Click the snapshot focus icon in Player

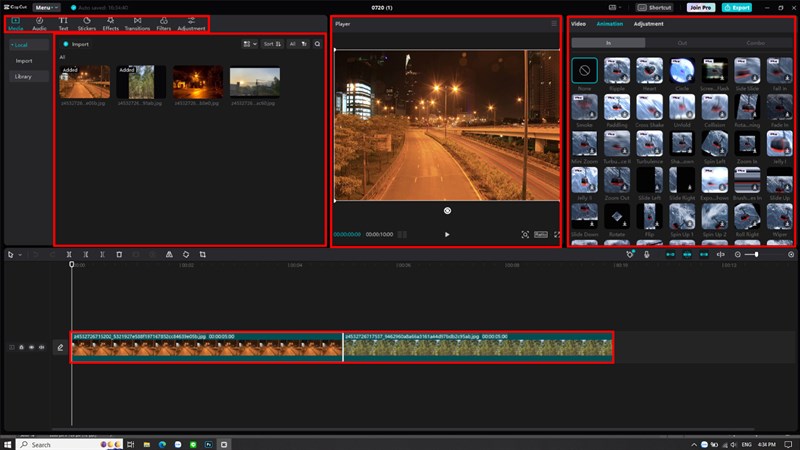[525, 235]
